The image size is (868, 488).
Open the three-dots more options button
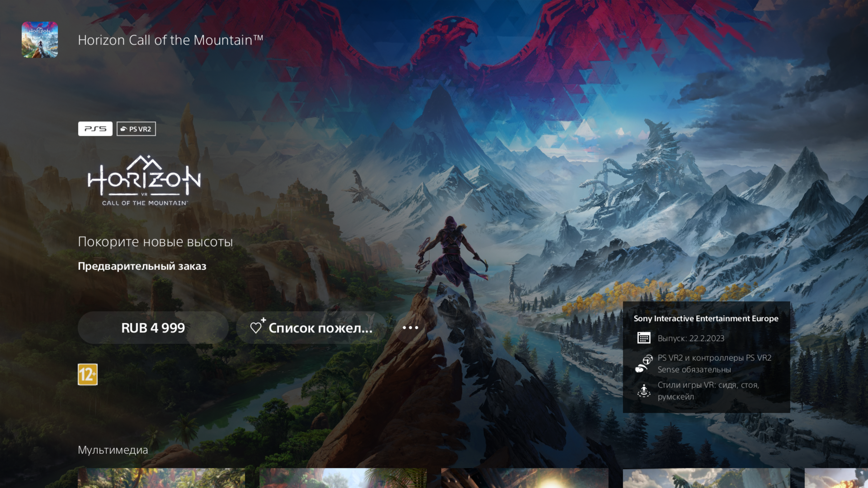click(410, 328)
